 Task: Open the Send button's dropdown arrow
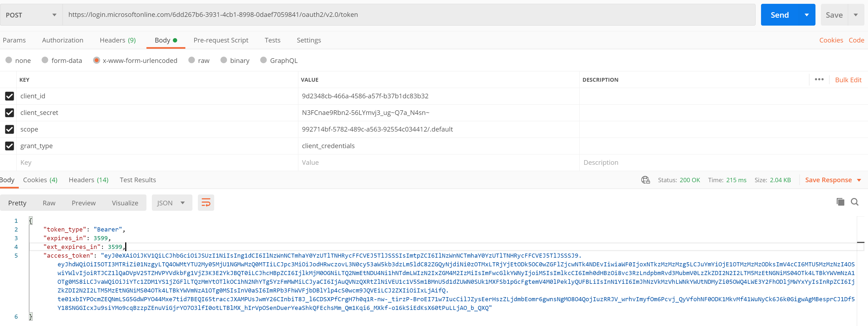[807, 14]
